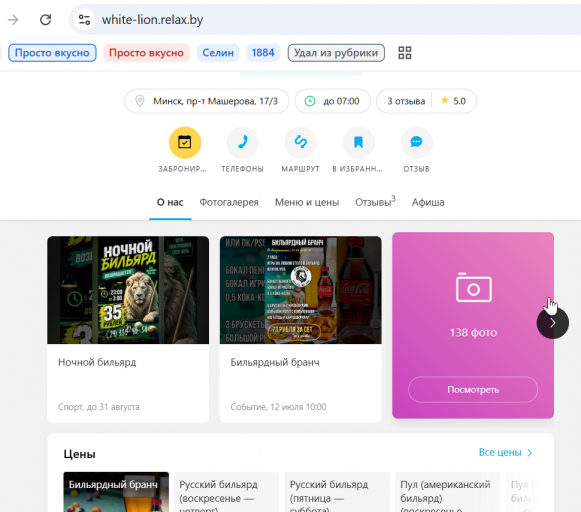
Task: Click '138 фото' label
Action: point(473,333)
